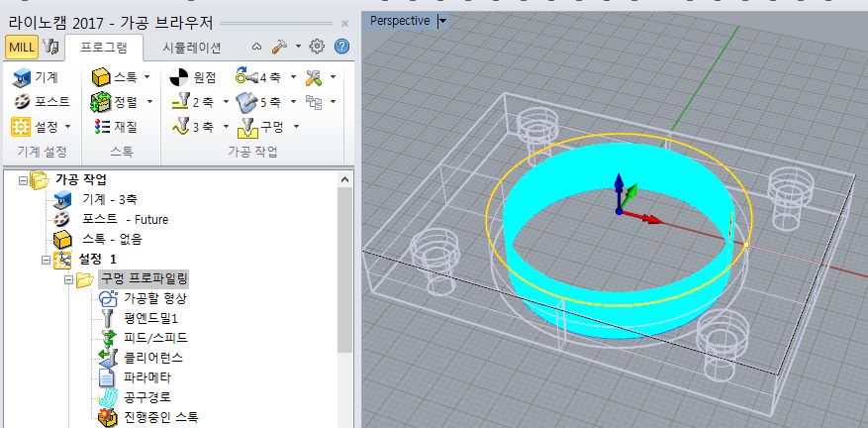Click the machining browser vertical scrollbar
This screenshot has width=868, height=428.
tap(345, 297)
